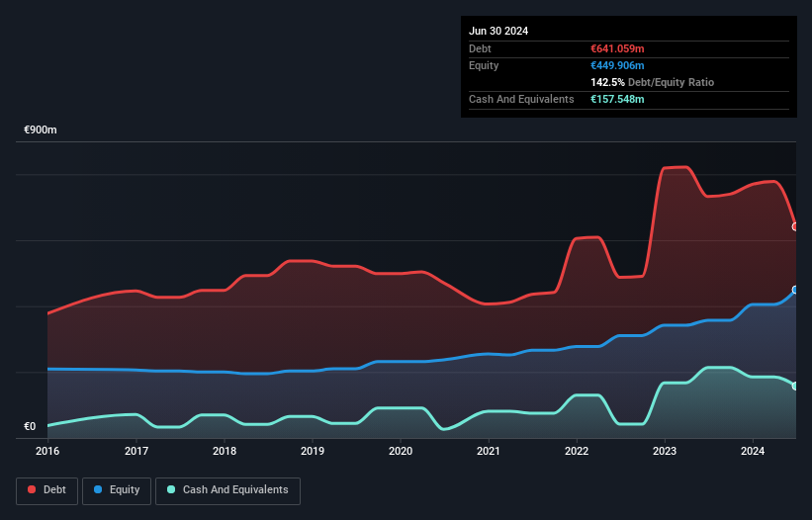Select the 2016 x-axis label

47,451
